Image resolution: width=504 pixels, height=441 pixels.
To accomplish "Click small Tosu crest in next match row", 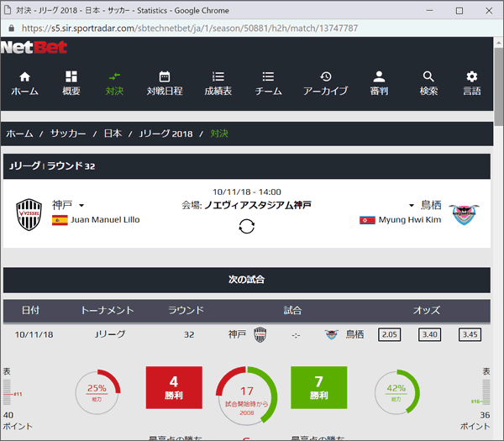I will (x=332, y=334).
